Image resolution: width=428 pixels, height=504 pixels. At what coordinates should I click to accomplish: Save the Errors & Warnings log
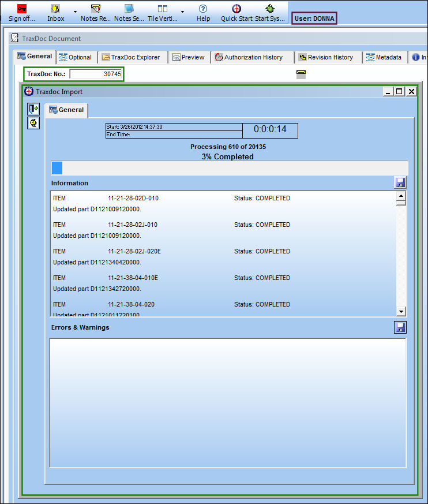pyautogui.click(x=400, y=327)
